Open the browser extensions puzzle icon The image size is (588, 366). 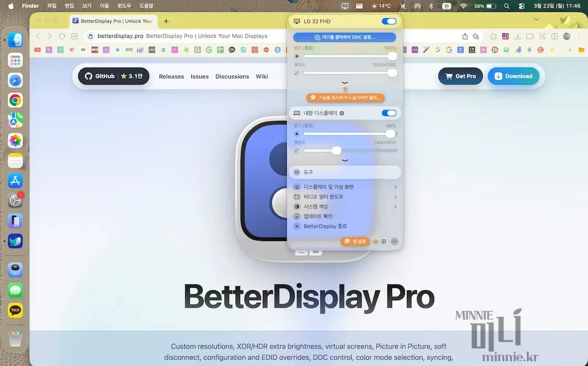click(x=494, y=36)
